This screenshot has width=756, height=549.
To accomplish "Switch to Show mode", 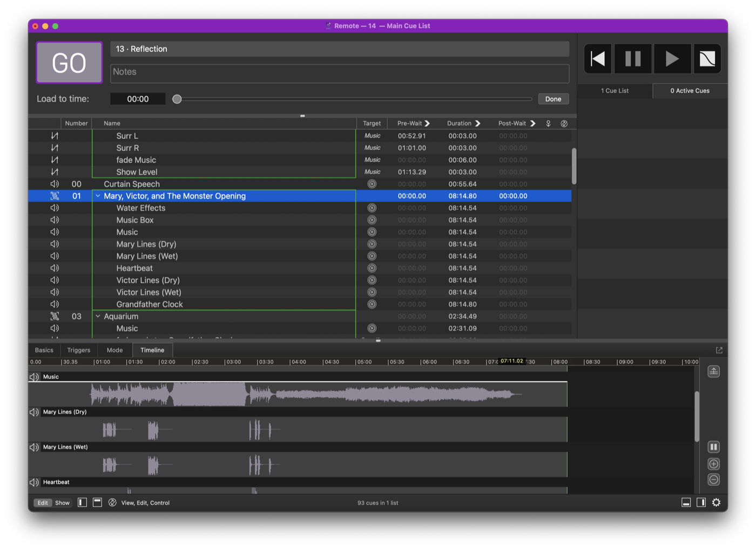I will (x=62, y=502).
